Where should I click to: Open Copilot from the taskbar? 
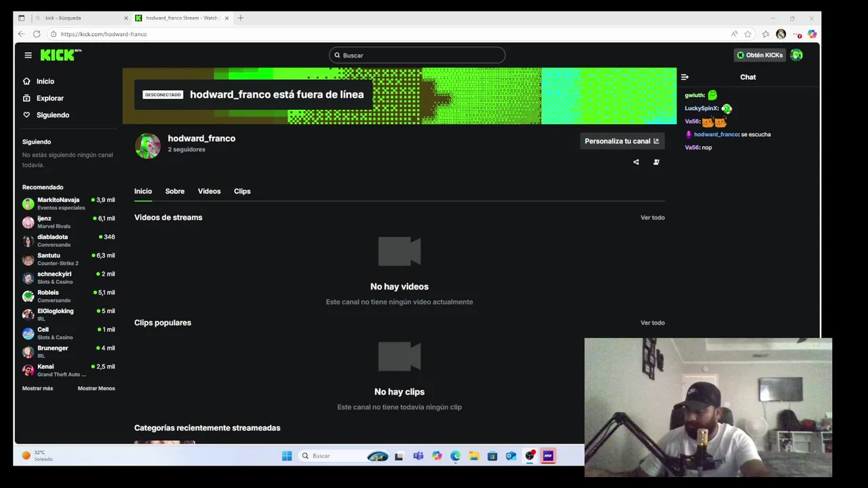(437, 456)
